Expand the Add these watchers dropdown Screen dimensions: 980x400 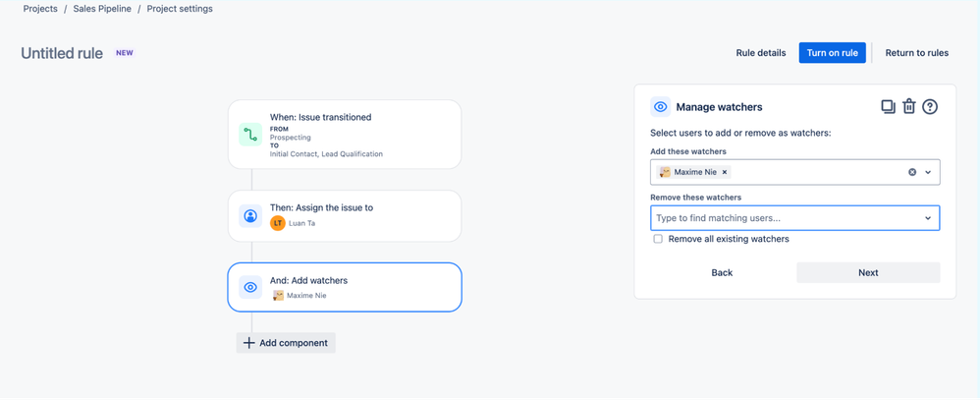[x=928, y=172]
